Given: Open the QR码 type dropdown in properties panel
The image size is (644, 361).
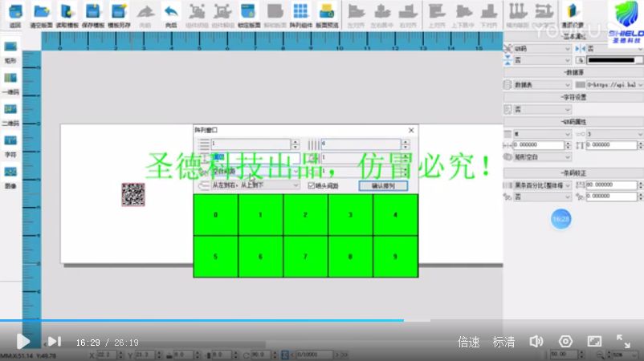Looking at the screenshot, I should coord(542,49).
